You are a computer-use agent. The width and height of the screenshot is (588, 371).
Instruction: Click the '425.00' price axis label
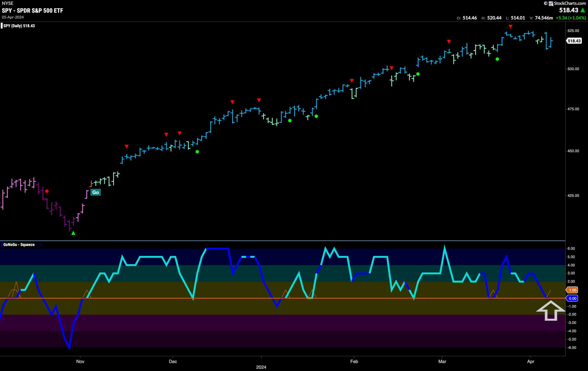573,196
